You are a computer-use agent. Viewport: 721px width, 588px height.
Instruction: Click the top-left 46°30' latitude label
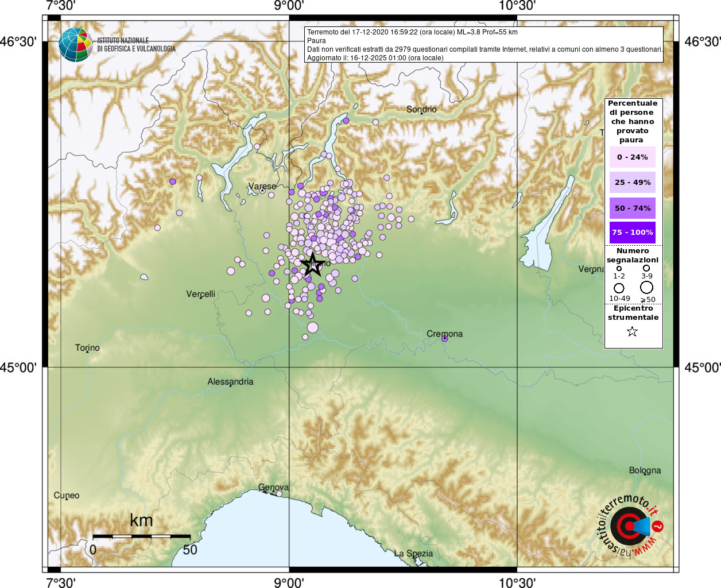tap(18, 42)
